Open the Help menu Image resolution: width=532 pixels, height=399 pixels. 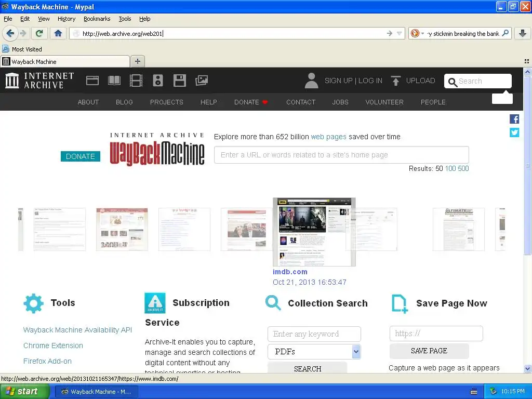tap(144, 19)
